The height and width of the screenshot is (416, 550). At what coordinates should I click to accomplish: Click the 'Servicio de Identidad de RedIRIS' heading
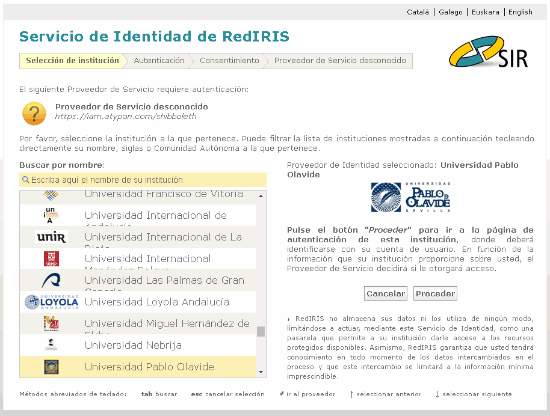pos(154,36)
